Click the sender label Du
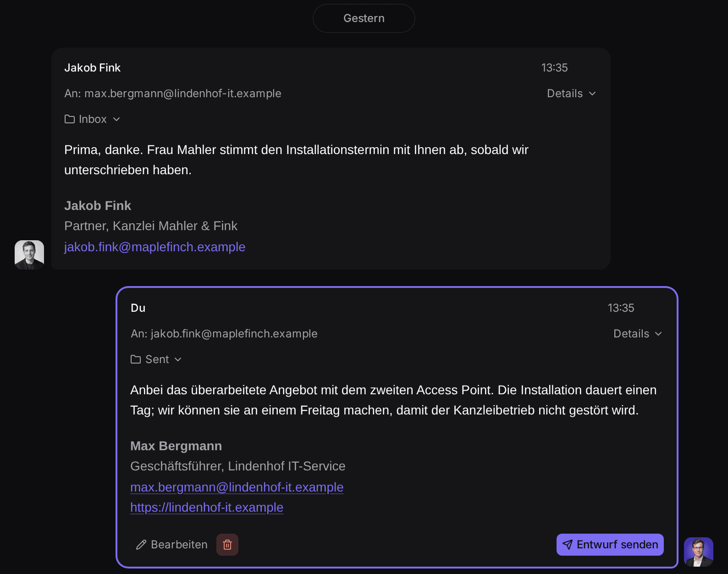This screenshot has height=574, width=728. [138, 308]
